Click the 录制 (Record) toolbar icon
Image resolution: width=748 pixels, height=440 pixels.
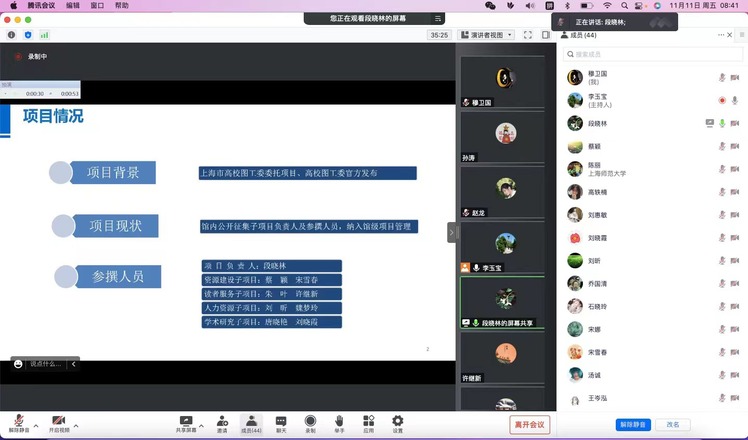click(310, 422)
